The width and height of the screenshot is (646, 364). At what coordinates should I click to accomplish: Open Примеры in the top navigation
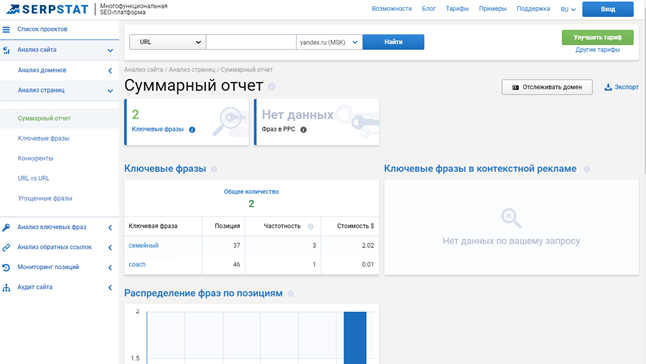point(492,9)
